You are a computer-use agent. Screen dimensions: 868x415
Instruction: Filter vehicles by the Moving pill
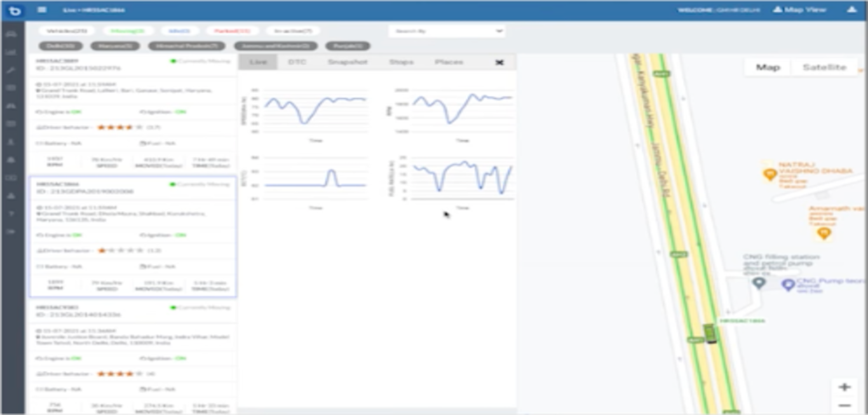coord(127,31)
